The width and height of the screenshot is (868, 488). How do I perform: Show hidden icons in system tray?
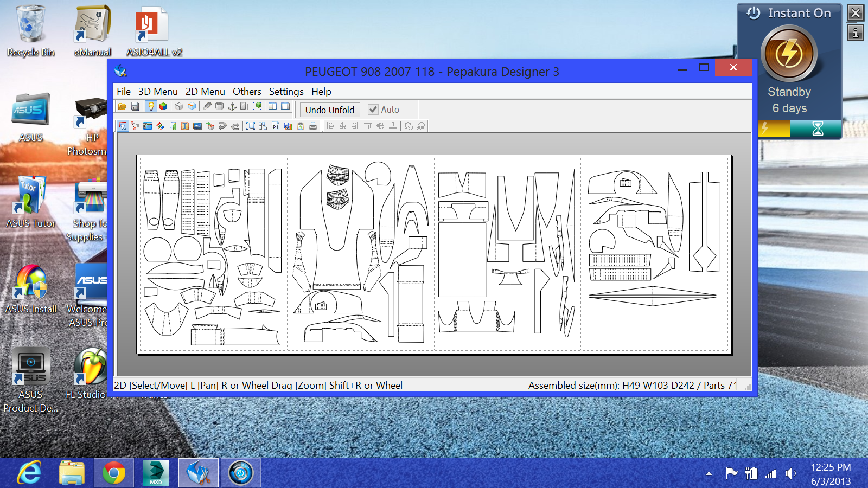tap(709, 473)
